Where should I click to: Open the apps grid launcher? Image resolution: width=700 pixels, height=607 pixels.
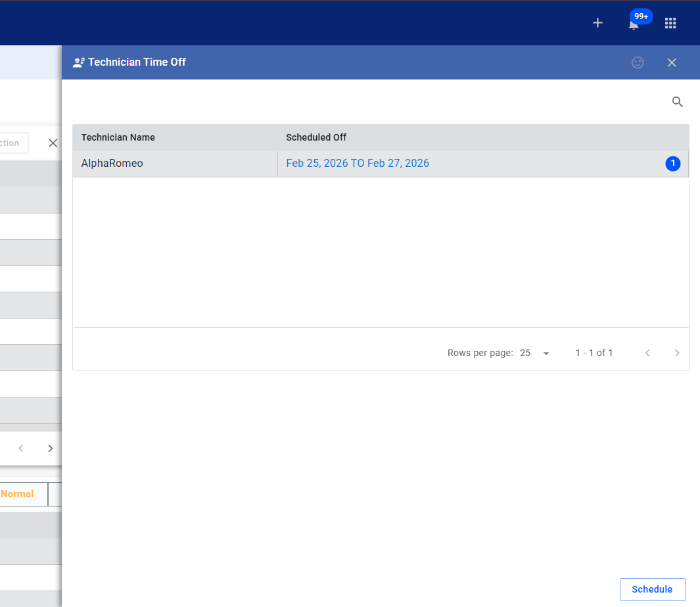[x=670, y=23]
